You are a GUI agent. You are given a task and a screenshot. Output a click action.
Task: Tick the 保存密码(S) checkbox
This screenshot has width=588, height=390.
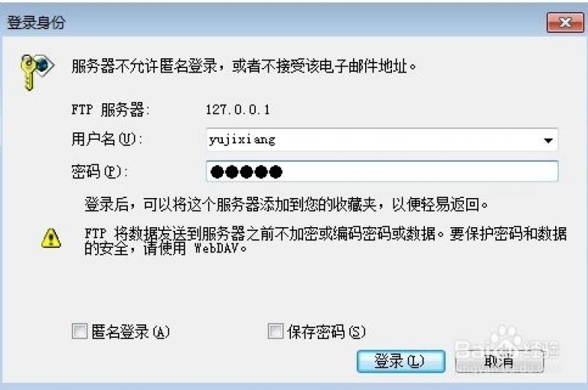click(276, 331)
